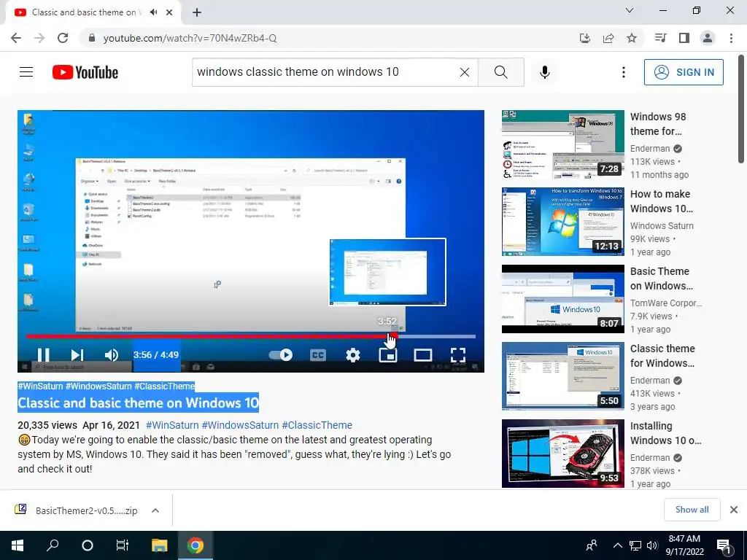747x560 pixels.
Task: Mute the tab audio icon
Action: click(x=153, y=12)
